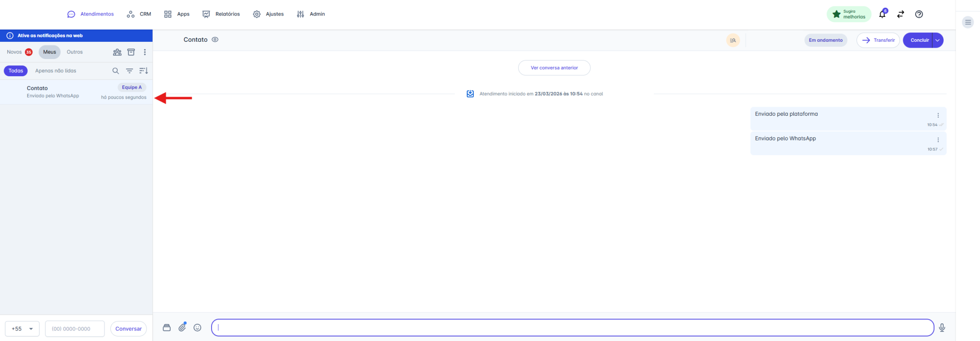Click the notifications bell icon

(882, 15)
